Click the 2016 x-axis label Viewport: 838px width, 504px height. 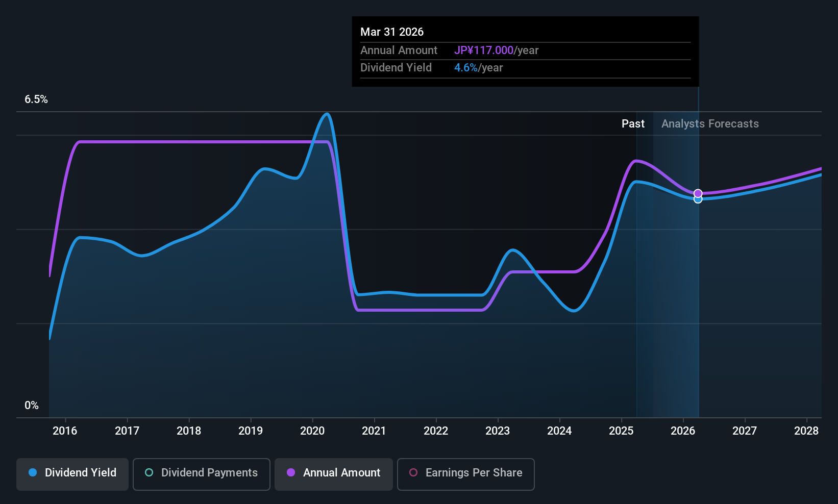click(65, 431)
